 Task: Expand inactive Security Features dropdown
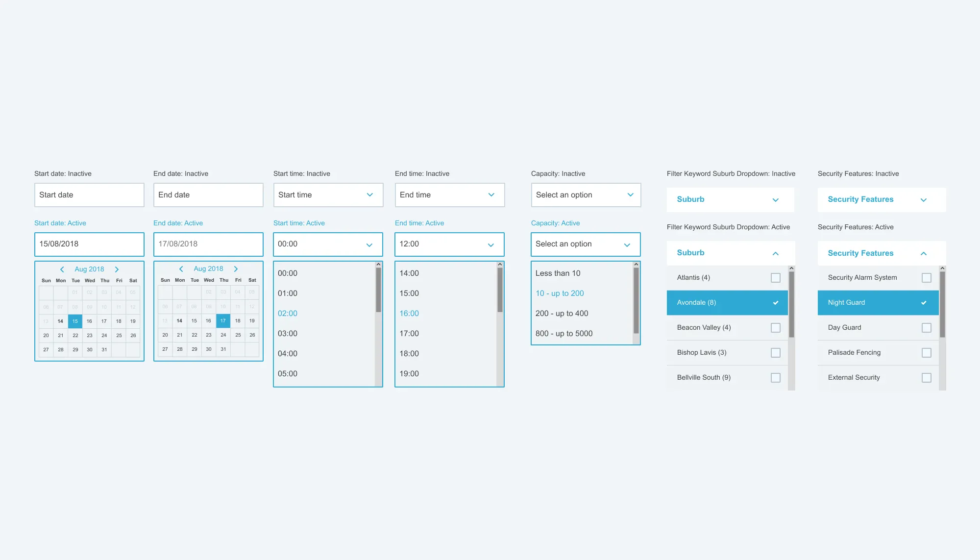click(881, 200)
